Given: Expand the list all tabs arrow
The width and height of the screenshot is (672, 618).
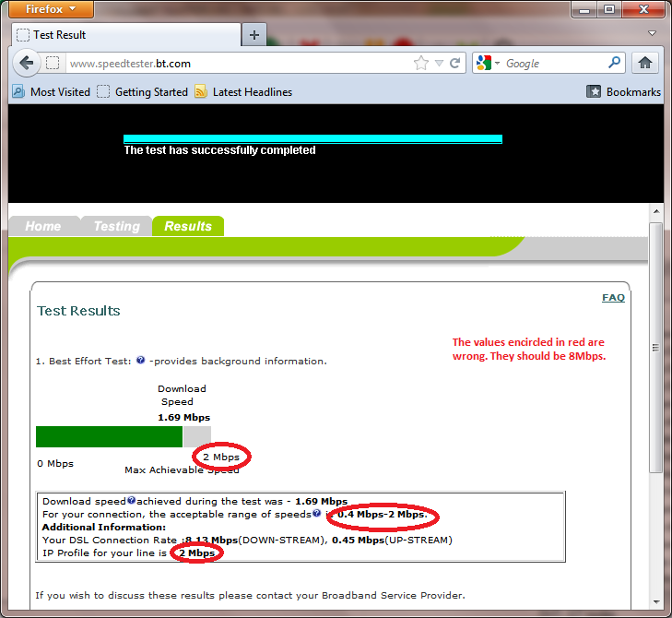Looking at the screenshot, I should tap(652, 33).
